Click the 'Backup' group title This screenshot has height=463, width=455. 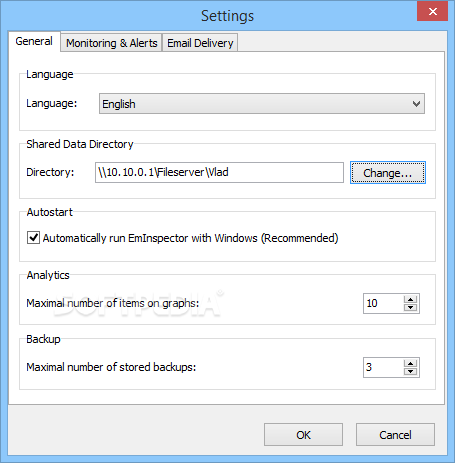pyautogui.click(x=43, y=339)
